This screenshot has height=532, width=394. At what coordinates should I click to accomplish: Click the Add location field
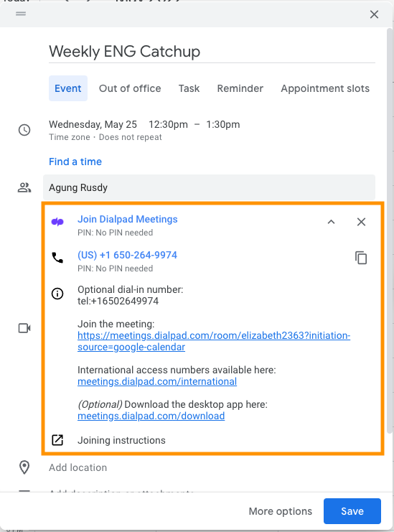point(212,467)
